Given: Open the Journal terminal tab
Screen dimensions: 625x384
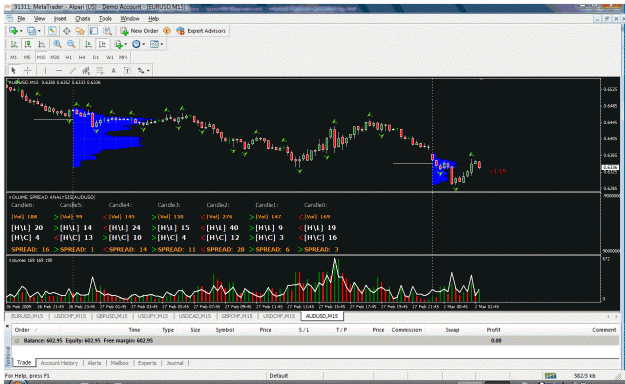Looking at the screenshot, I should [175, 363].
